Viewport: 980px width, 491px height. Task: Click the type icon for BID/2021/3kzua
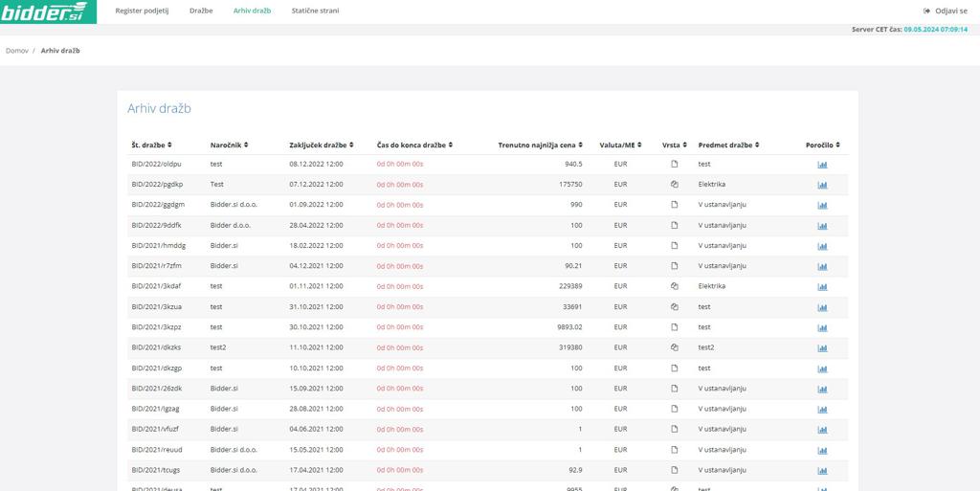(x=675, y=306)
